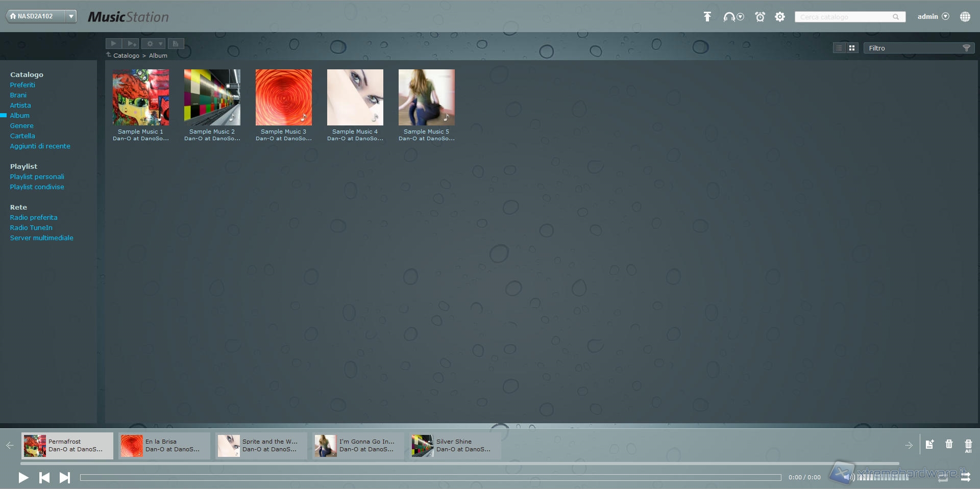The height and width of the screenshot is (489, 980).
Task: Go to the previous track
Action: (44, 477)
